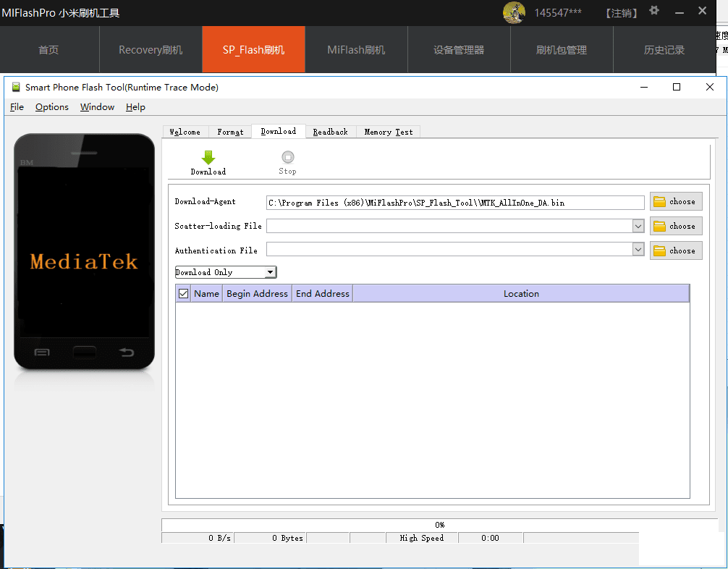The image size is (728, 569).
Task: Open MiFlash刷机 tab in MiFlashPro
Action: pos(356,50)
